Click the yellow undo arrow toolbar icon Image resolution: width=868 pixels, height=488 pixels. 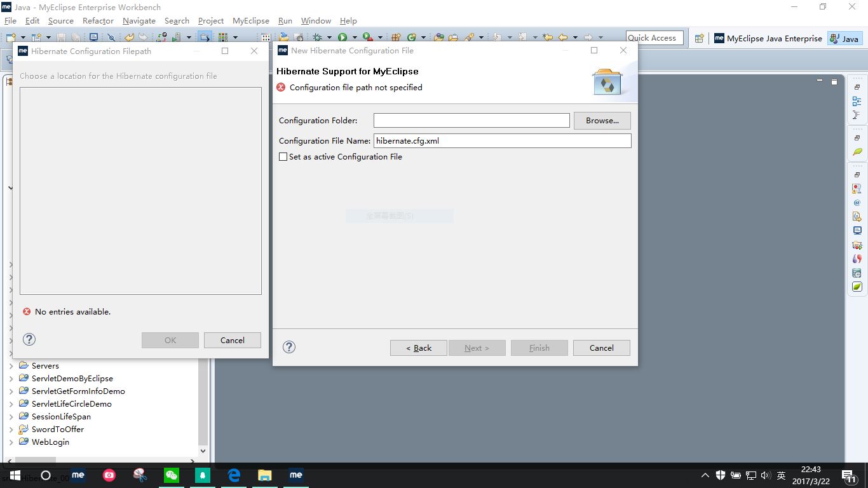pos(130,37)
